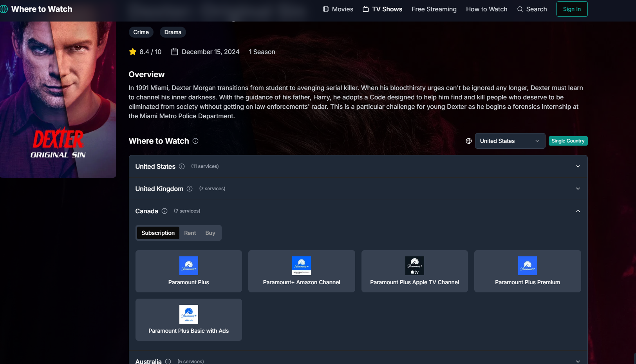
Task: Open info icon beside Canada row
Action: 164,211
